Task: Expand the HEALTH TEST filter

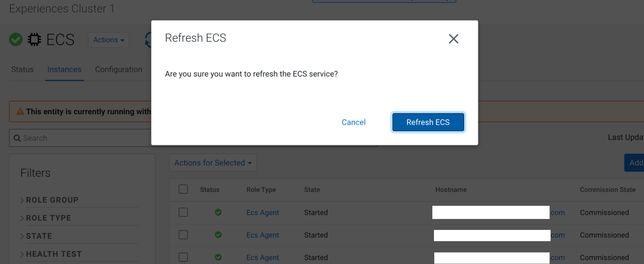Action: [x=53, y=254]
